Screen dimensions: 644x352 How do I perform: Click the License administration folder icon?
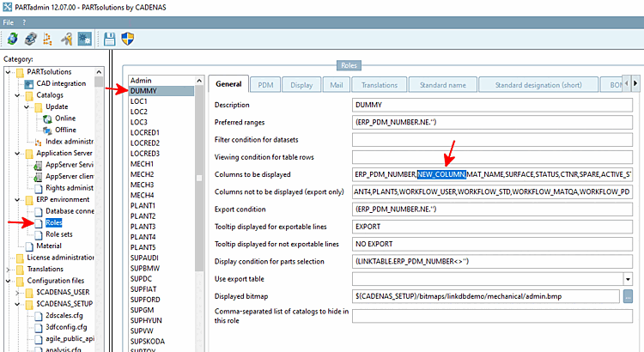pyautogui.click(x=20, y=258)
